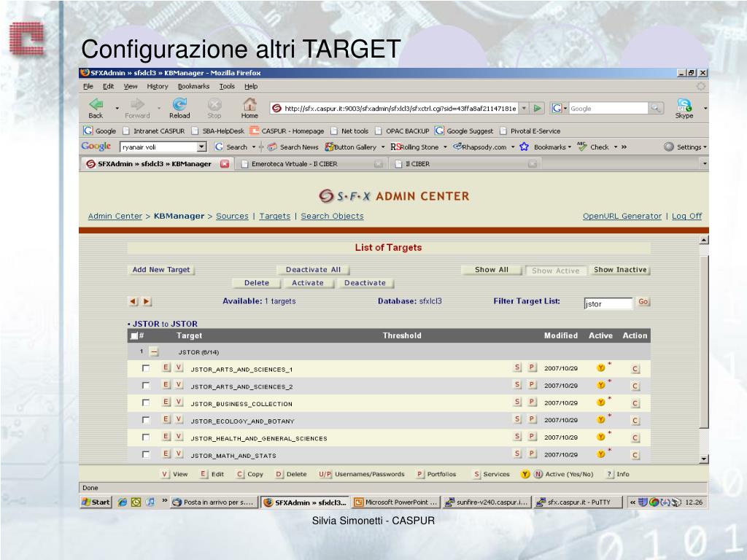The image size is (747, 560).
Task: Open the Google toolbar search term dropdown
Action: click(201, 147)
